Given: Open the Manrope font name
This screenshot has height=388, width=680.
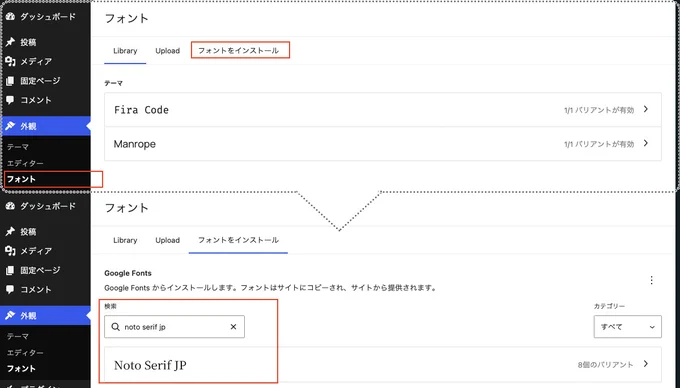Looking at the screenshot, I should pos(134,144).
